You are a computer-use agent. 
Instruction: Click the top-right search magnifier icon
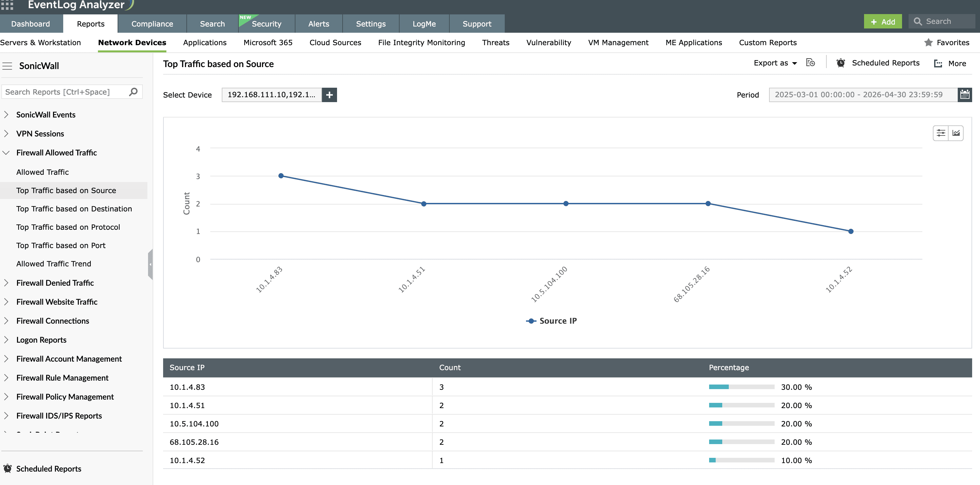[x=918, y=22]
